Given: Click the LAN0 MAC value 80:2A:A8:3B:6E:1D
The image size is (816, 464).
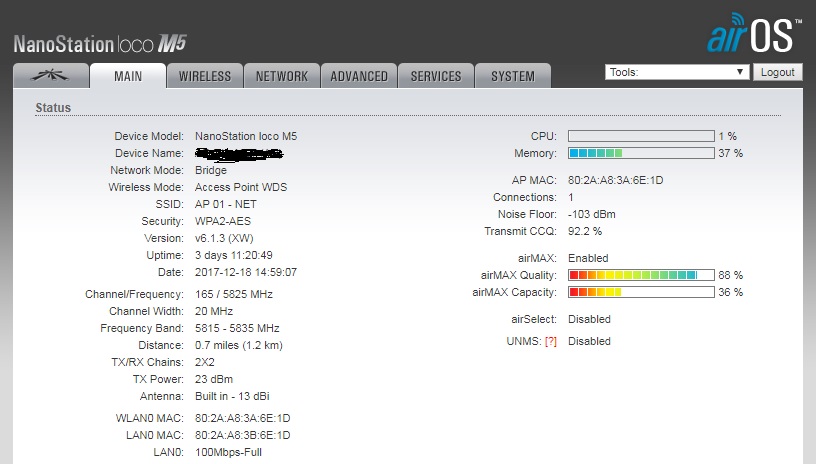Looking at the screenshot, I should pyautogui.click(x=243, y=435).
